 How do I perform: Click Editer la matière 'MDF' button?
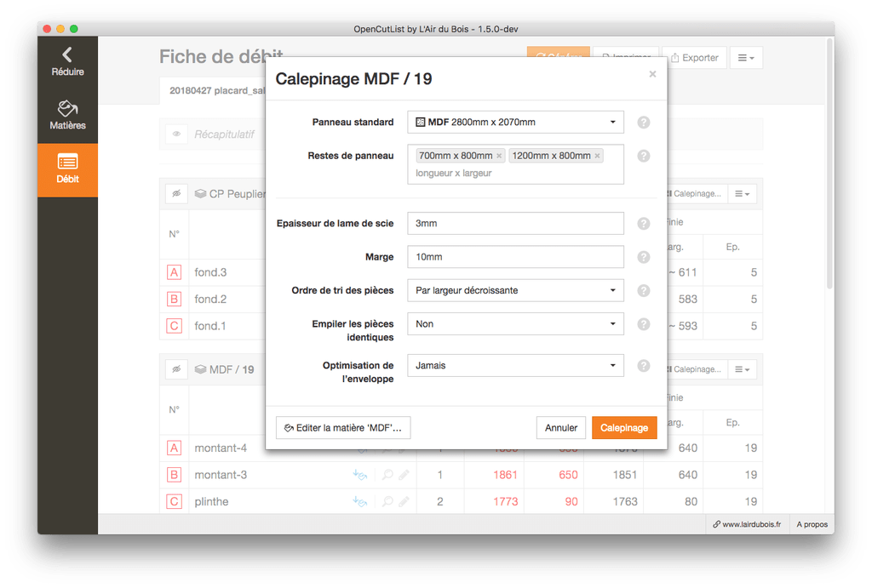(343, 428)
